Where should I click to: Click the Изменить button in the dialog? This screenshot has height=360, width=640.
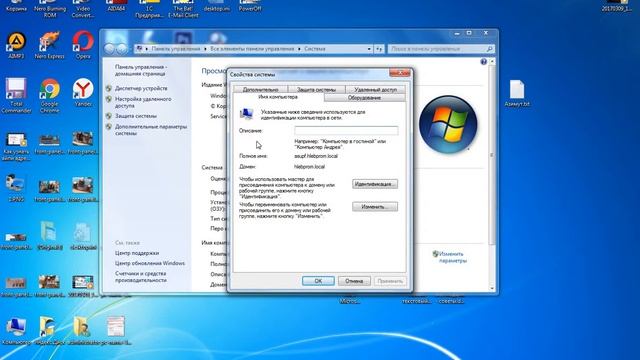click(375, 207)
